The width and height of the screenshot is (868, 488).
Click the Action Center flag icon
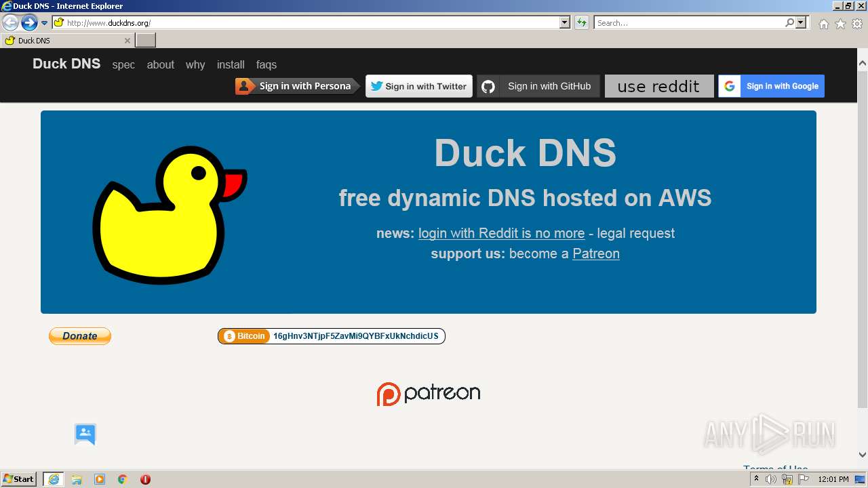point(804,479)
